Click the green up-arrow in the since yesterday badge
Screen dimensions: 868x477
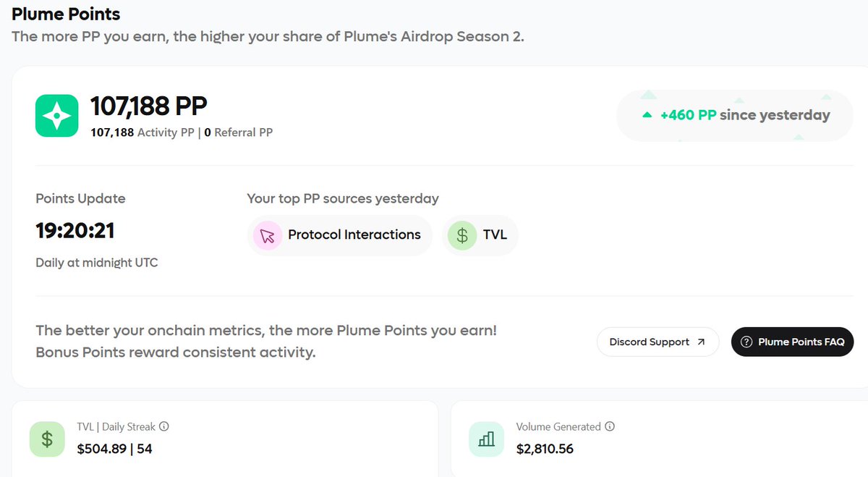[x=647, y=115]
